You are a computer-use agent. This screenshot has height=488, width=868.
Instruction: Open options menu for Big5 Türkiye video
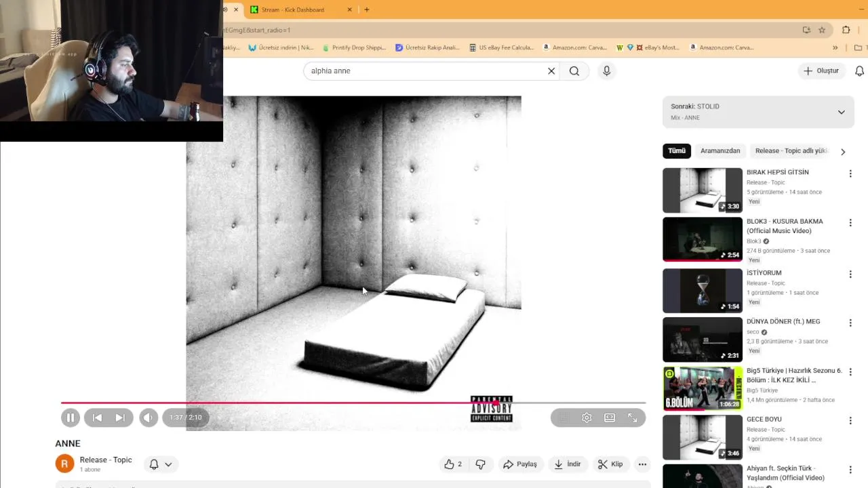(x=850, y=372)
